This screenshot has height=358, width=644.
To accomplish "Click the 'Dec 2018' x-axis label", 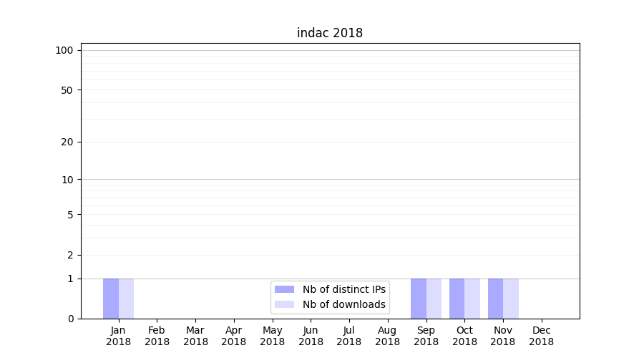I will 541,336.
